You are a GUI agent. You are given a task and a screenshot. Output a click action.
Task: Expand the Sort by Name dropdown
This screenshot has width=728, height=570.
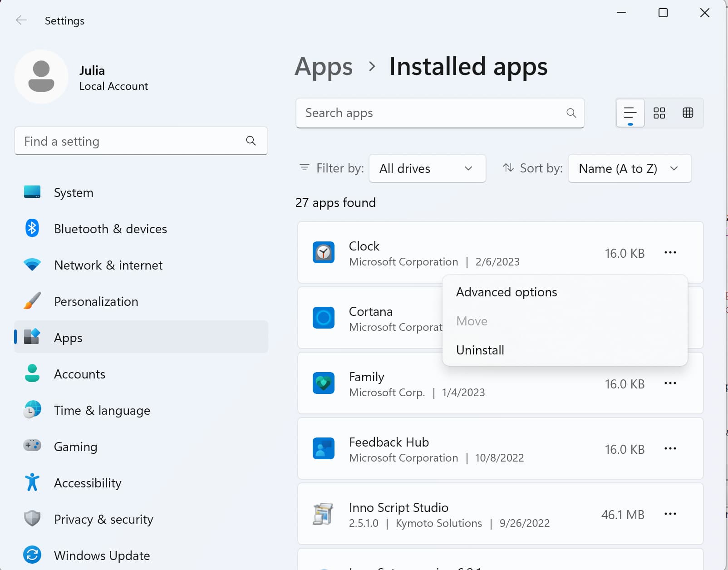629,168
